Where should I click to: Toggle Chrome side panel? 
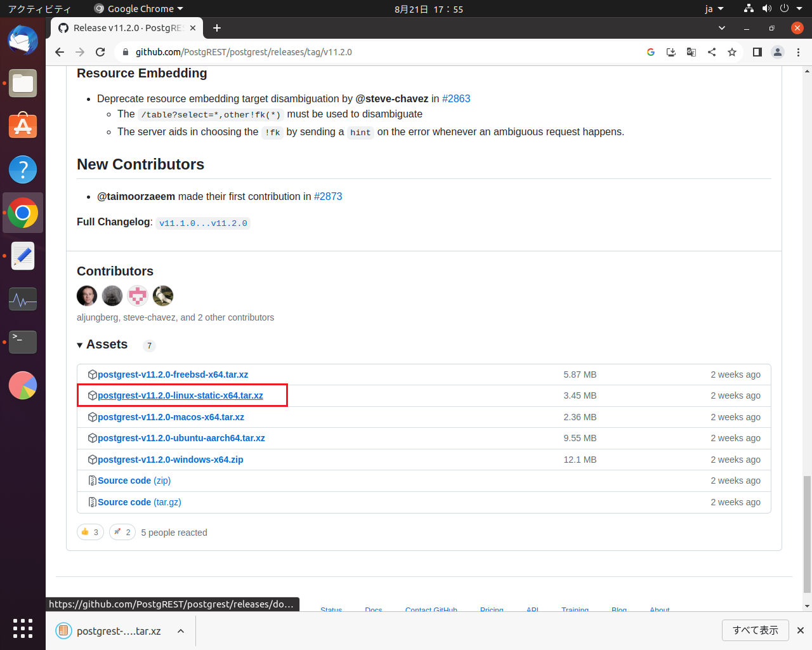point(757,52)
